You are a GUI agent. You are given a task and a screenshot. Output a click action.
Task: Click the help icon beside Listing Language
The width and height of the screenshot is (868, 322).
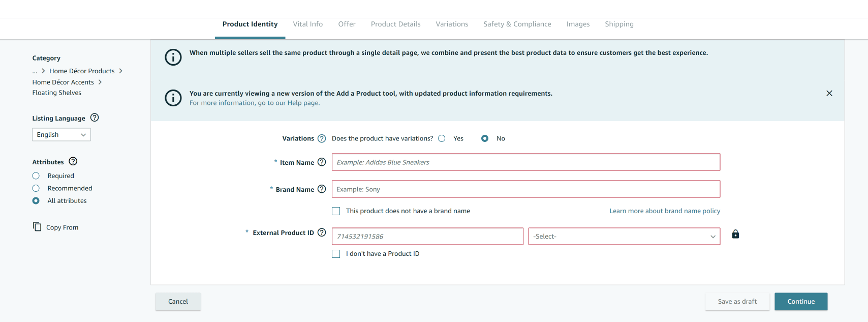coord(95,118)
